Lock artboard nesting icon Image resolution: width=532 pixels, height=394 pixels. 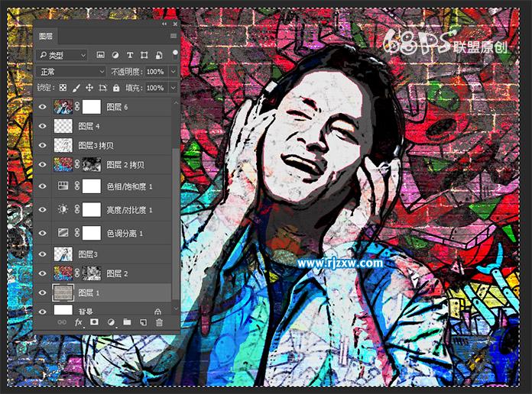pyautogui.click(x=102, y=88)
